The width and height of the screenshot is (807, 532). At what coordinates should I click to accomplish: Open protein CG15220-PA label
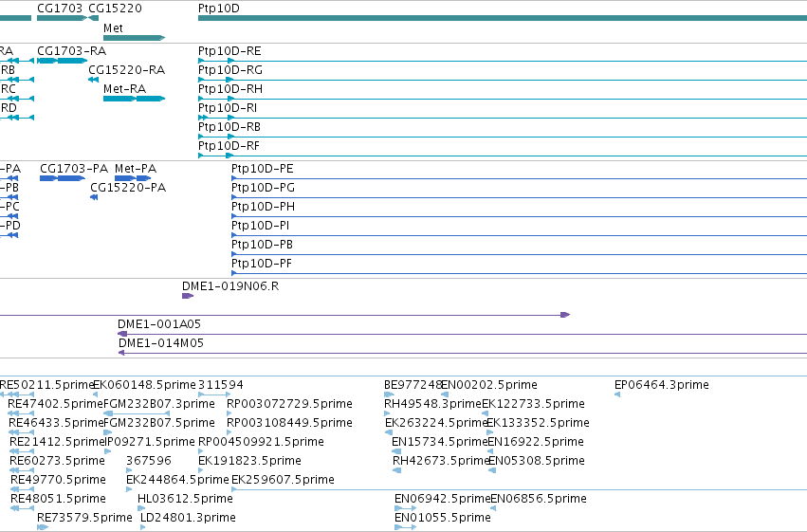[x=128, y=188]
